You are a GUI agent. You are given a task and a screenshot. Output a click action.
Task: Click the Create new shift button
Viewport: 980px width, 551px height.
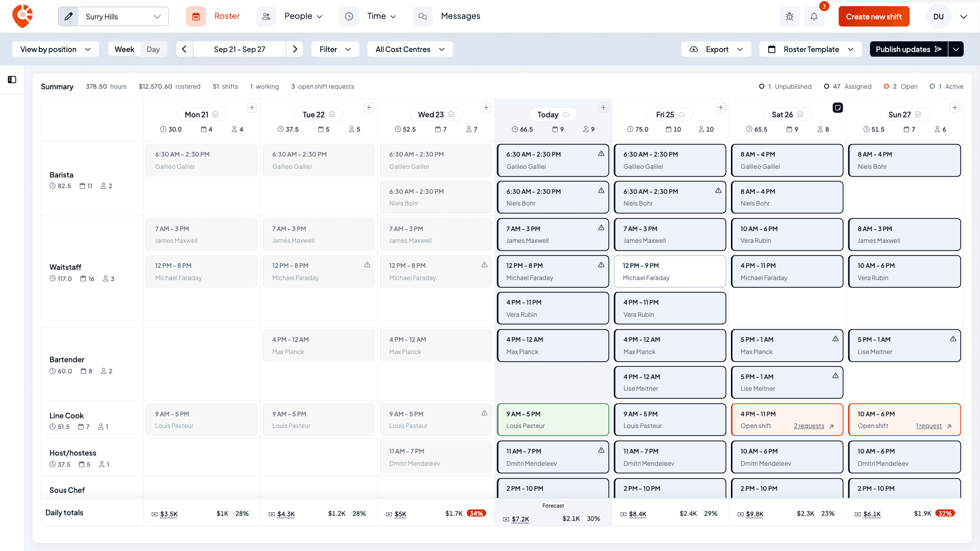(874, 16)
